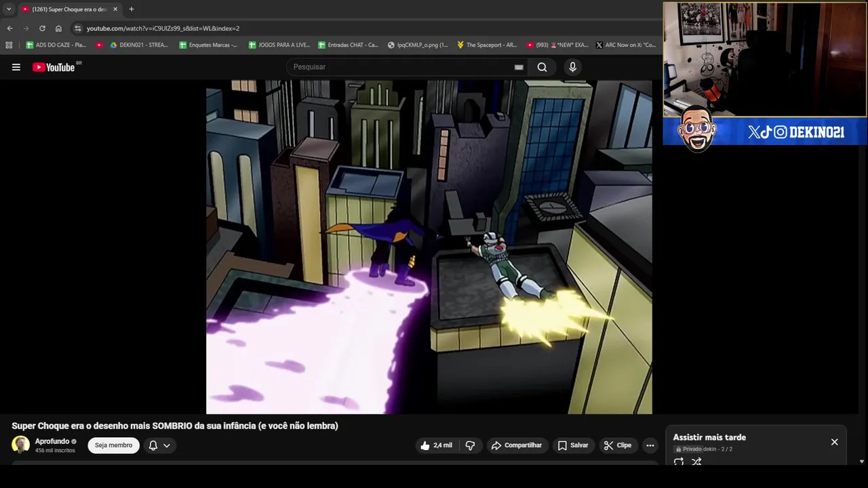Go forward in browser history
Viewport: 868px width, 488px height.
point(26,28)
